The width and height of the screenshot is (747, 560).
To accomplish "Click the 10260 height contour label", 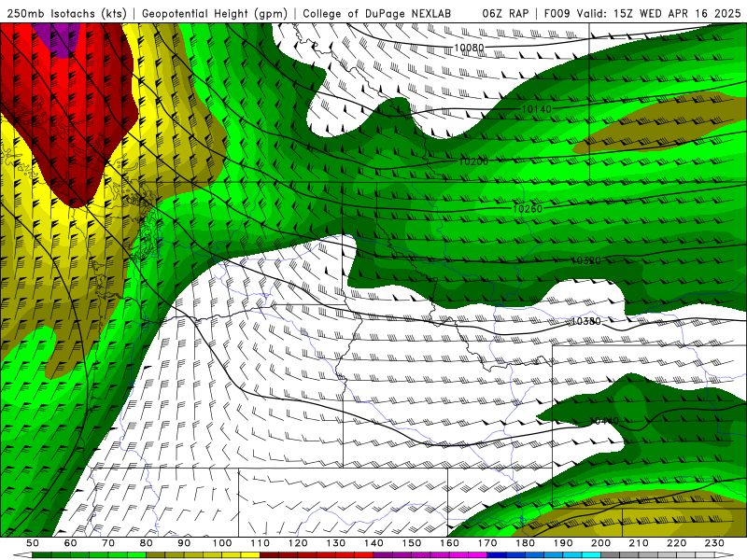I will coord(528,208).
